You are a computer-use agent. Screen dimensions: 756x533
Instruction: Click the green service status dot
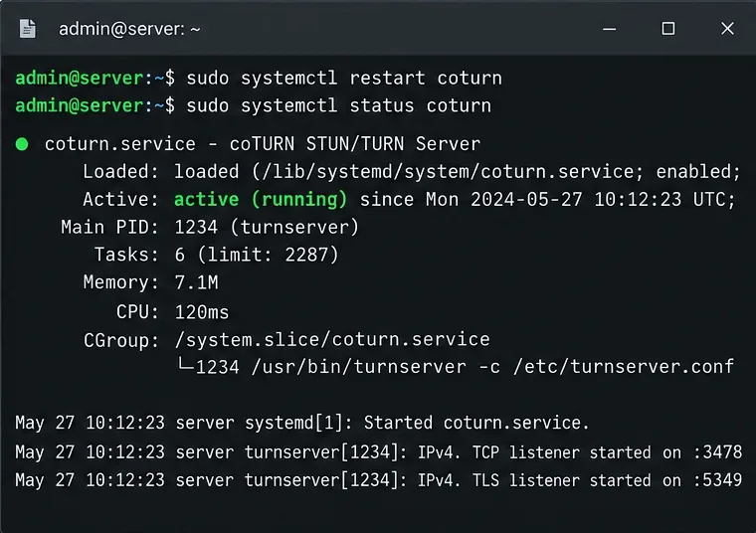(x=22, y=144)
